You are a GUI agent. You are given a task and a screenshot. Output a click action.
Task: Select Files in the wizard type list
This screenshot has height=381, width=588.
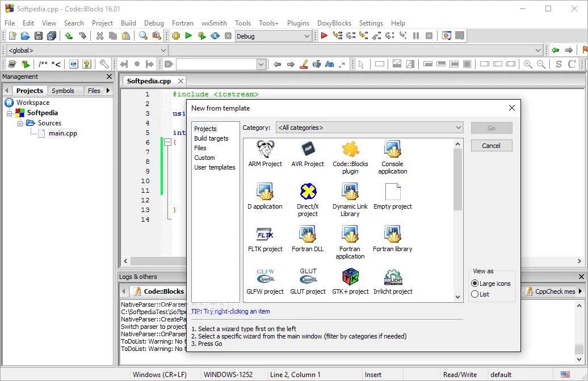200,148
